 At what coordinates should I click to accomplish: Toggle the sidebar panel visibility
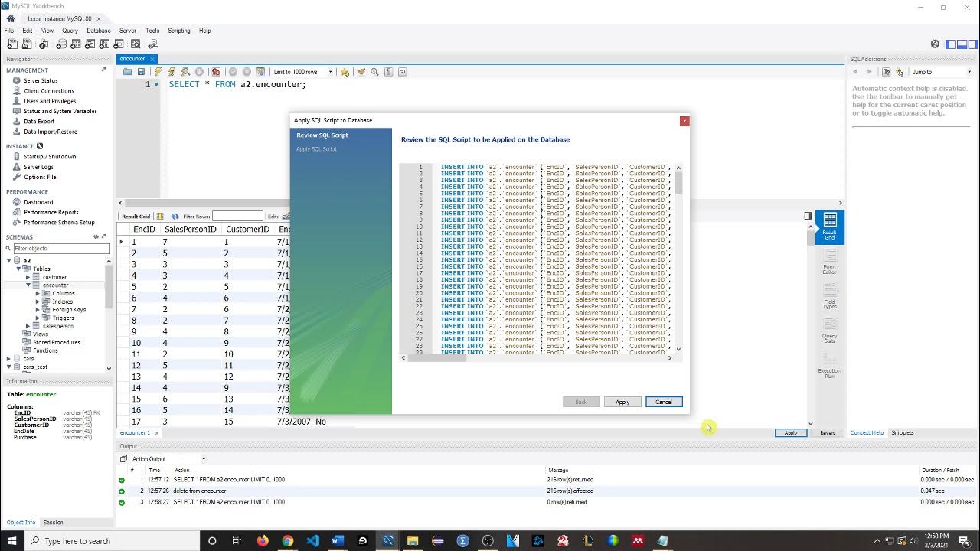951,44
